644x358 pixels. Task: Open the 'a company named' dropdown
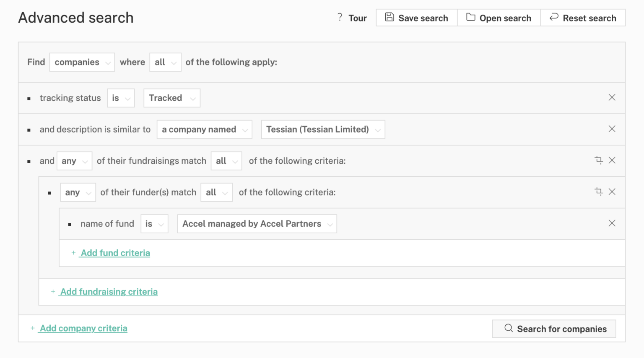204,129
